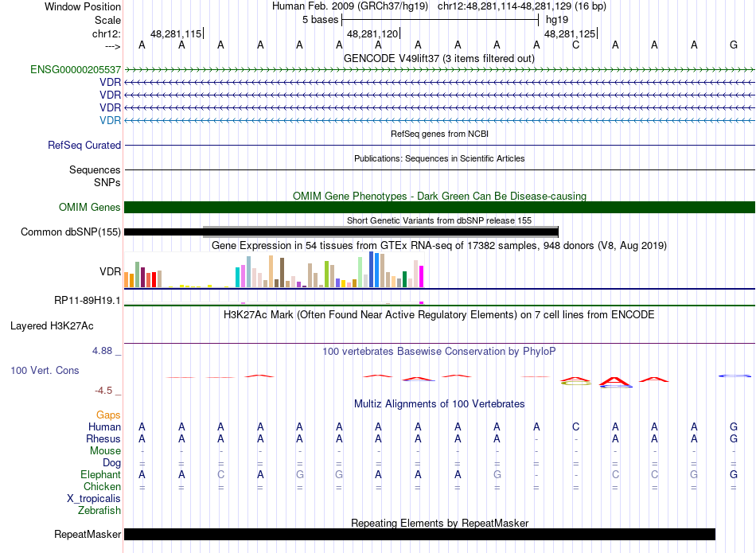The height and width of the screenshot is (553, 756).
Task: Click the 48,281,125 ruler position
Action: 570,33
